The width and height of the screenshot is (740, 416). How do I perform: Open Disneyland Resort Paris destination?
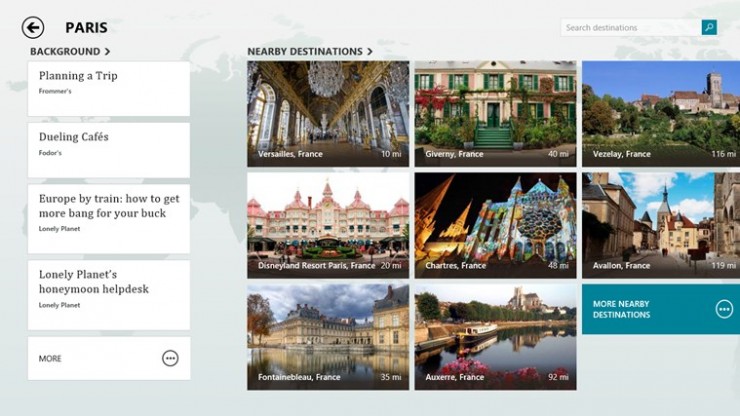pyautogui.click(x=328, y=225)
